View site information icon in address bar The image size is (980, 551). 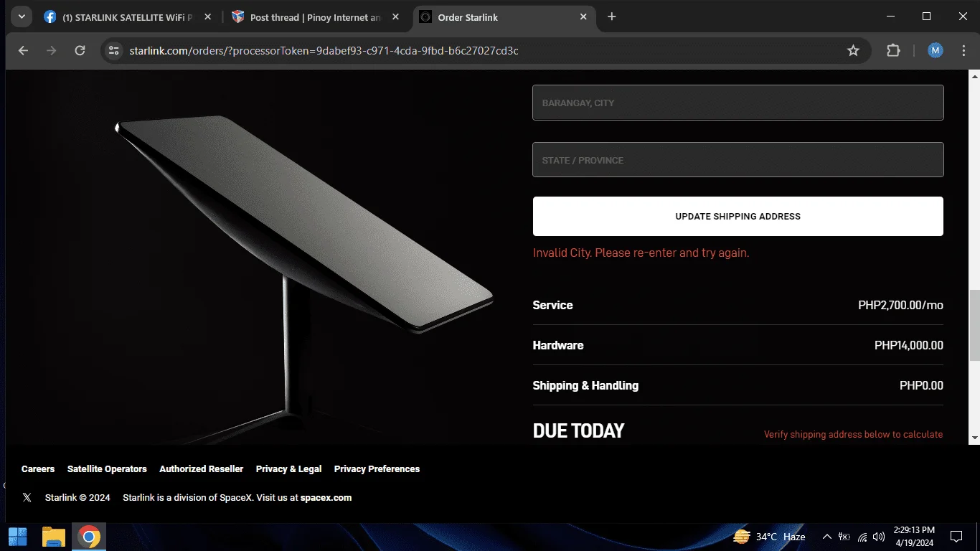coord(114,50)
